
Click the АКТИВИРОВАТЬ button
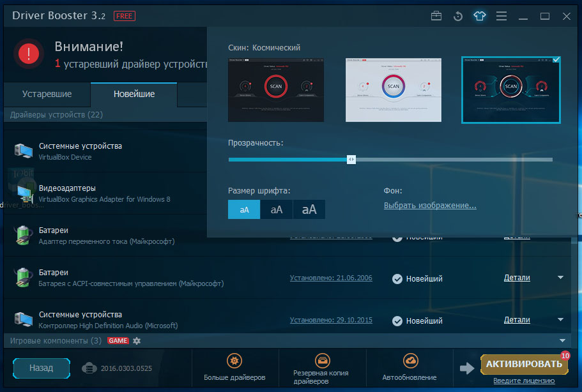tap(524, 364)
